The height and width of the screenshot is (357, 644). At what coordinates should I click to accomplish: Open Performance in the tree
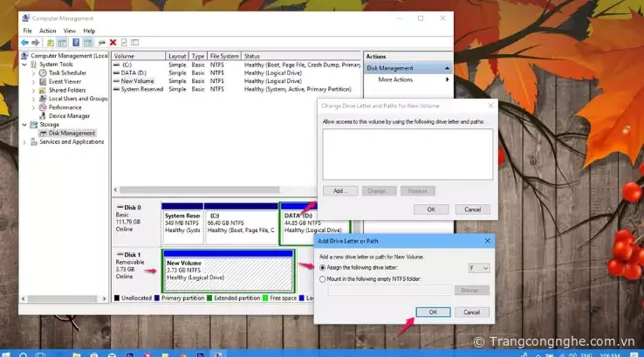point(65,107)
